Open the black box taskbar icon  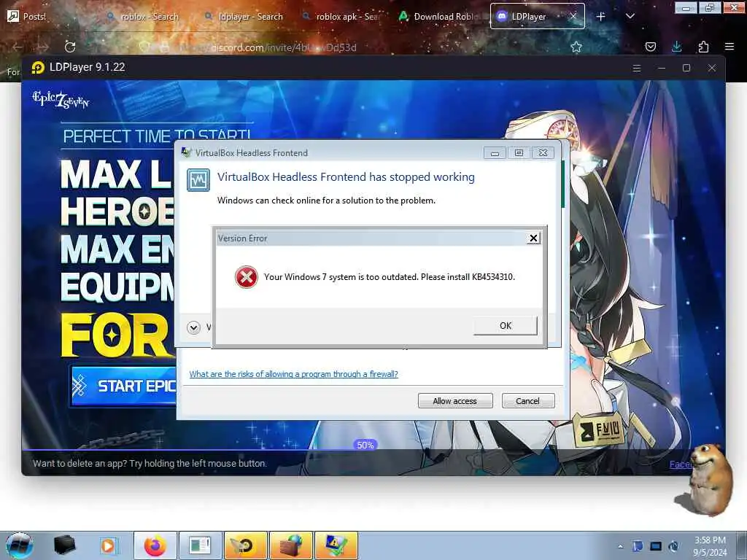(x=64, y=545)
